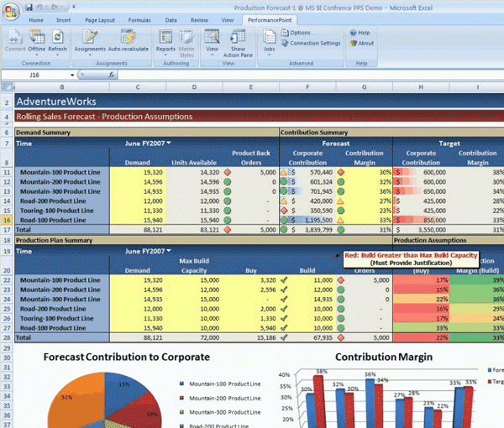Open the Name Box dropdown arrow
The image size is (504, 428).
coord(72,76)
